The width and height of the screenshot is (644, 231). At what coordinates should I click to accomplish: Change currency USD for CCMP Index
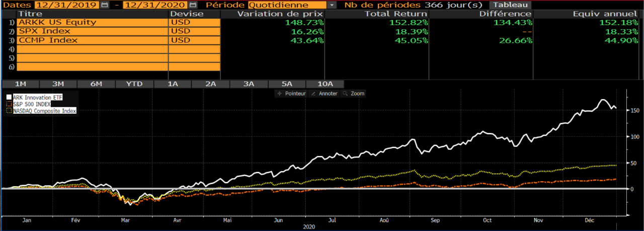point(194,40)
